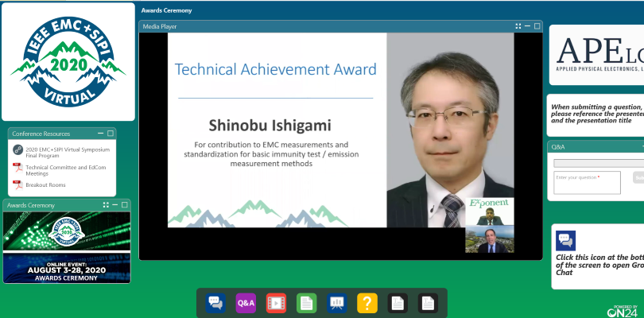Open the yellow help question-mark dock icon
The image size is (644, 318).
pyautogui.click(x=367, y=303)
